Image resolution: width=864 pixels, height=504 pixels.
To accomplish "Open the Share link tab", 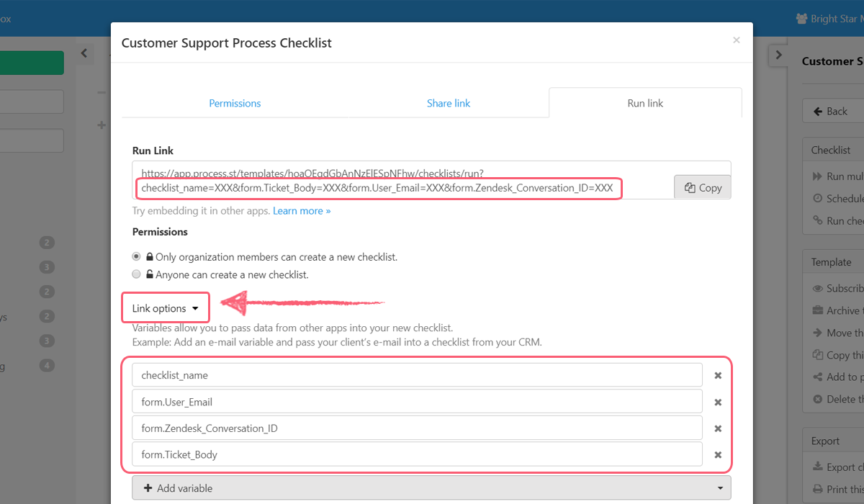I will 448,103.
